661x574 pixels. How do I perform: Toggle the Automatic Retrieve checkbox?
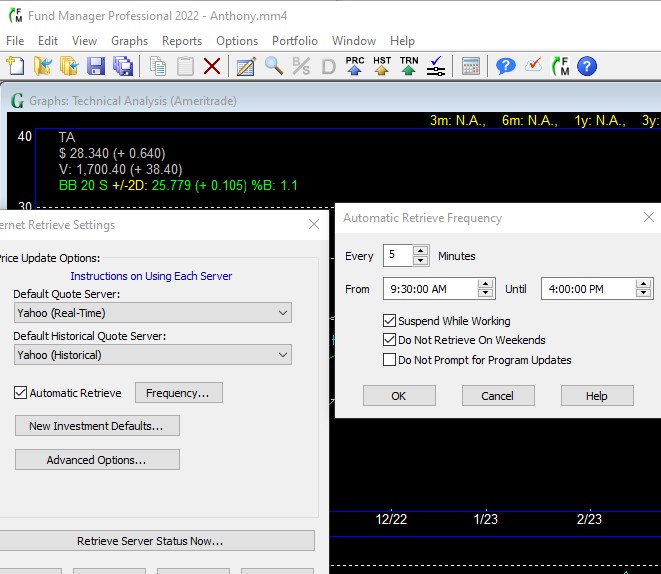pyautogui.click(x=20, y=393)
